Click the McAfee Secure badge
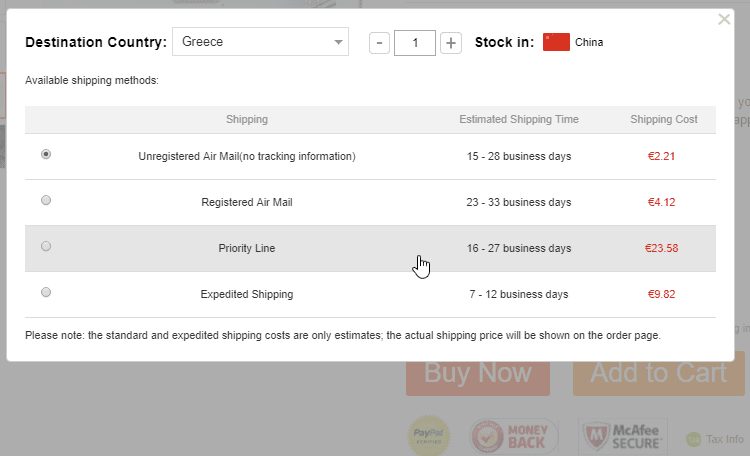750x456 pixels. (624, 436)
